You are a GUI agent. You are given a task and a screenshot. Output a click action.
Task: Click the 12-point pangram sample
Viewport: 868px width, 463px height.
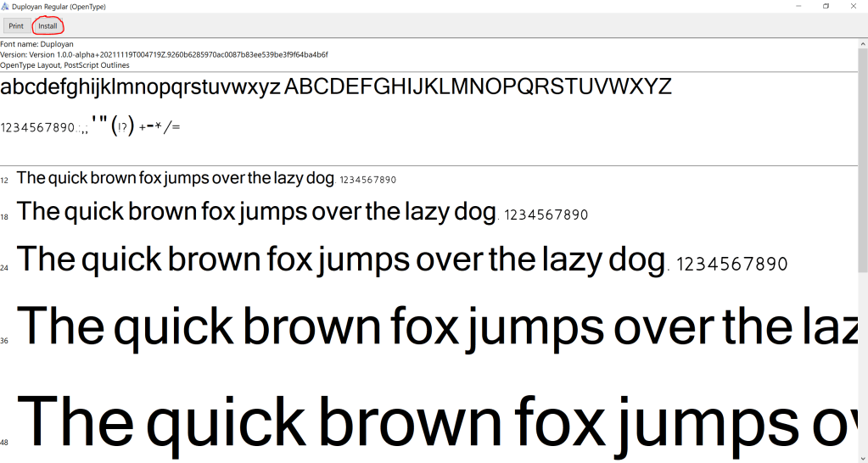pyautogui.click(x=176, y=178)
